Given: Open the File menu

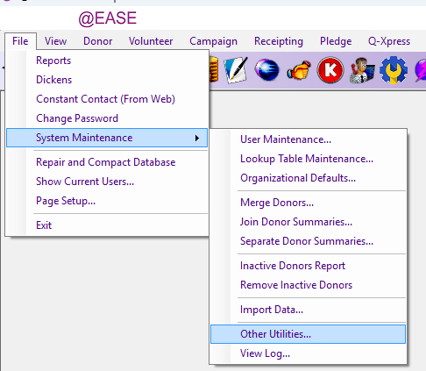Looking at the screenshot, I should click(x=20, y=41).
